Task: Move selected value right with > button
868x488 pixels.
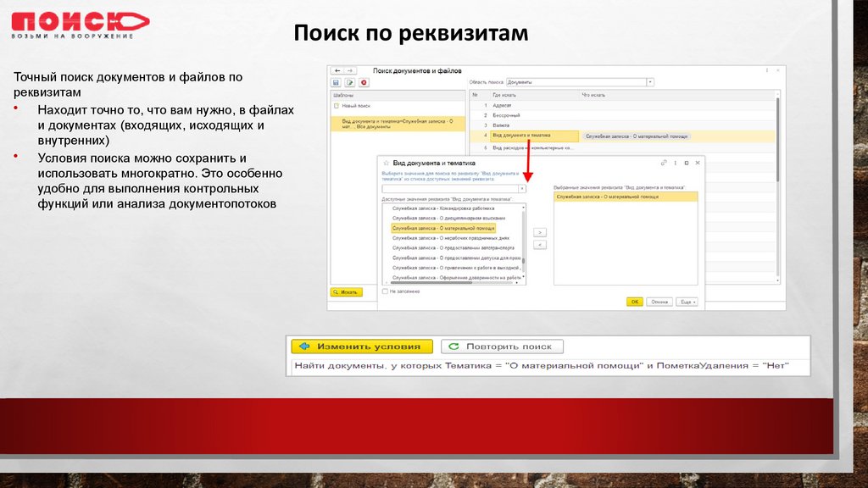Action: (540, 232)
